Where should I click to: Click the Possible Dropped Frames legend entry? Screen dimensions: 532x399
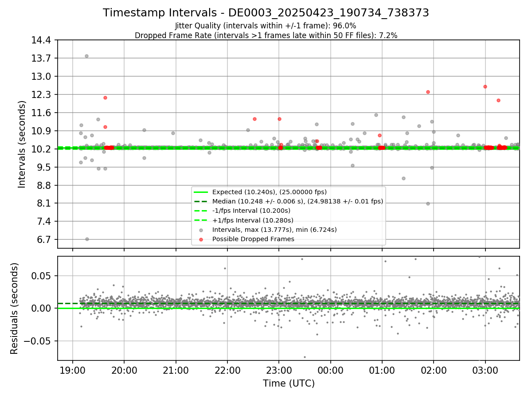click(x=253, y=239)
